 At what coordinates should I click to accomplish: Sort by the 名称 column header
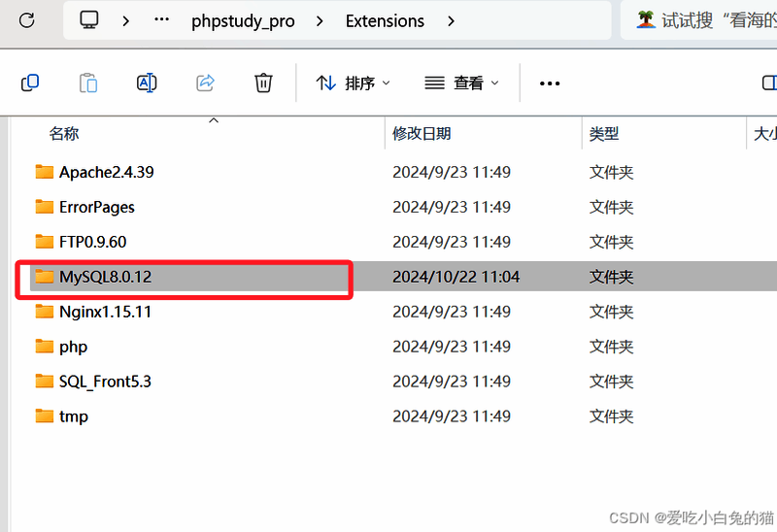pyautogui.click(x=64, y=133)
